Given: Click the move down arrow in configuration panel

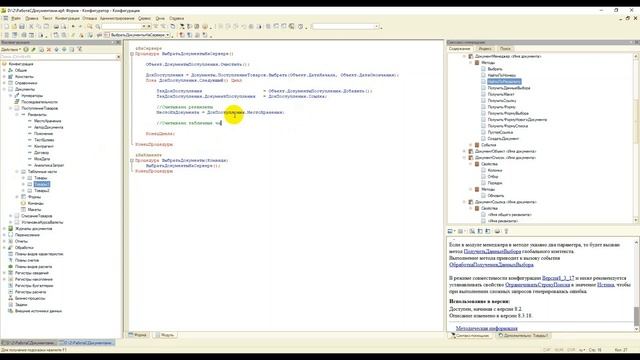Looking at the screenshot, I should [x=64, y=49].
